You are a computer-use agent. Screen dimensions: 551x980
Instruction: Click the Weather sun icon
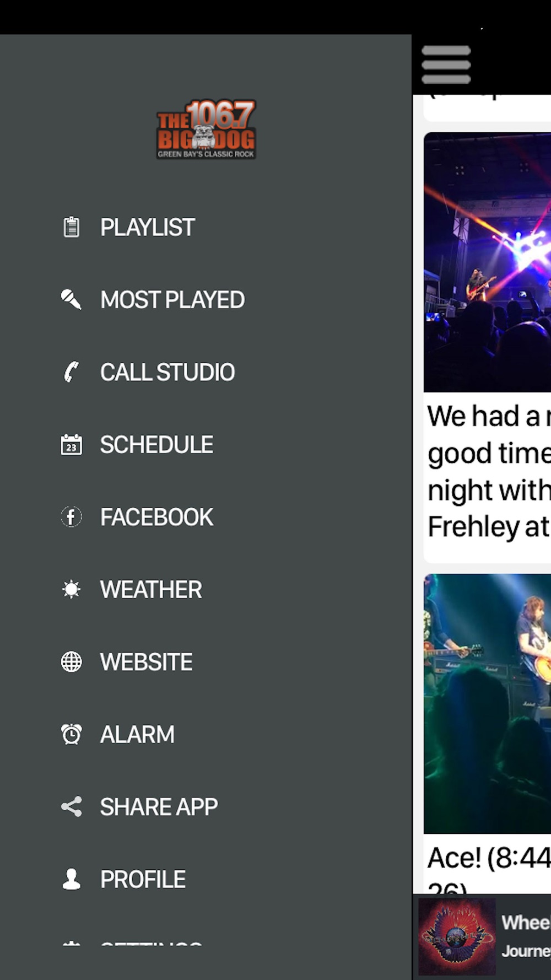click(71, 589)
